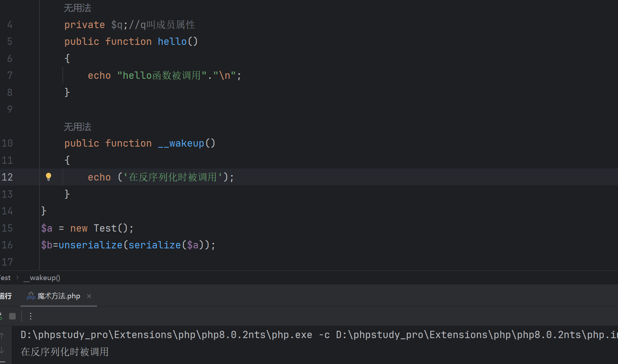The width and height of the screenshot is (618, 364).
Task: Click the public keyword on line 5
Action: tap(82, 42)
